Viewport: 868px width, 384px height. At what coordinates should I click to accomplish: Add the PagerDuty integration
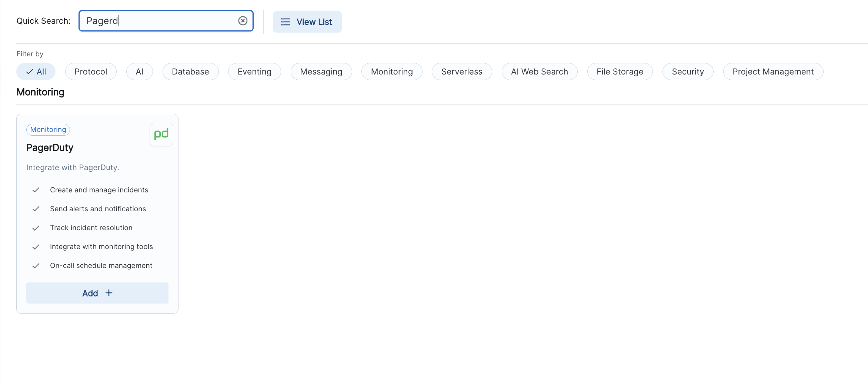97,293
